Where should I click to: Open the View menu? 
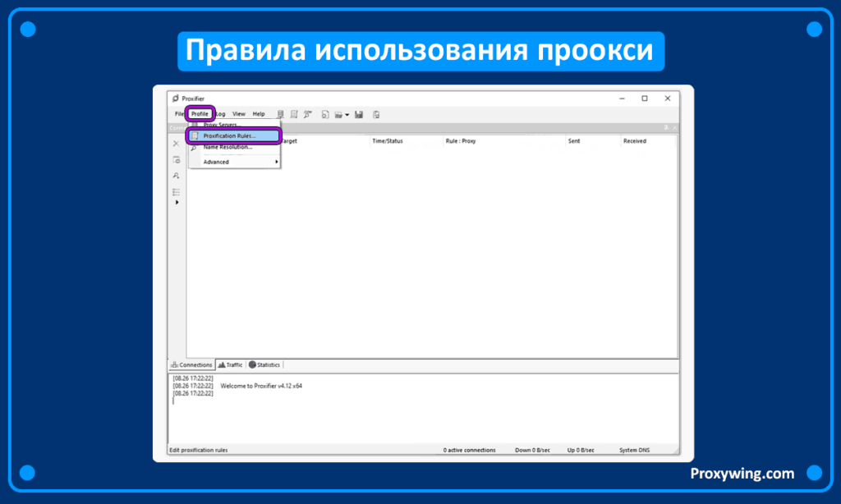[239, 113]
